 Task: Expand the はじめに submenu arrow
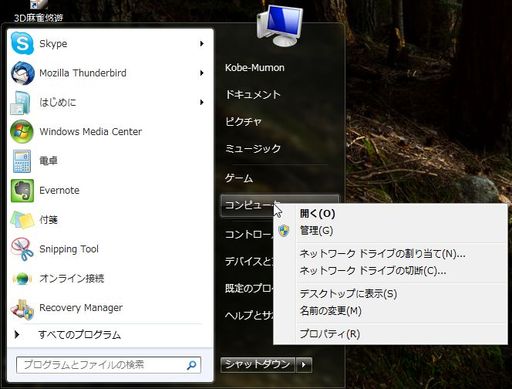pos(202,102)
